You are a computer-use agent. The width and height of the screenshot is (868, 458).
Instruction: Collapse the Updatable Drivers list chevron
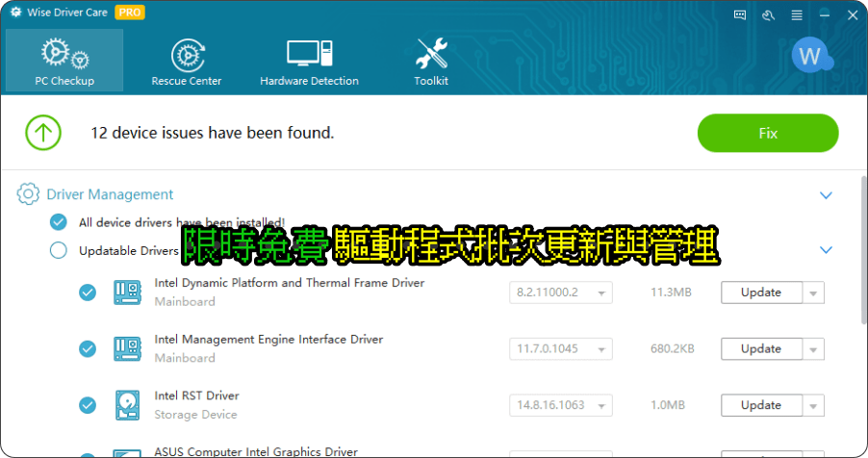click(x=826, y=250)
